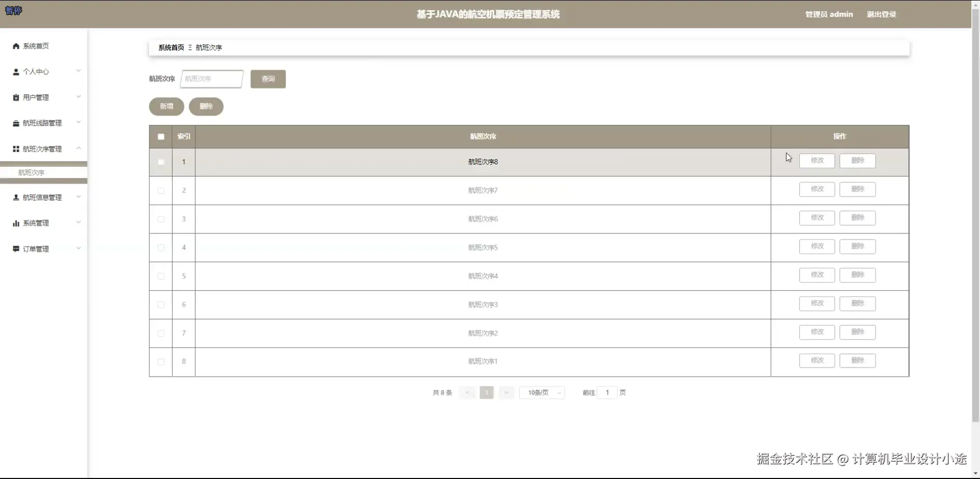980x479 pixels.
Task: Click 修改 for row 航班次序2
Action: coord(817,332)
